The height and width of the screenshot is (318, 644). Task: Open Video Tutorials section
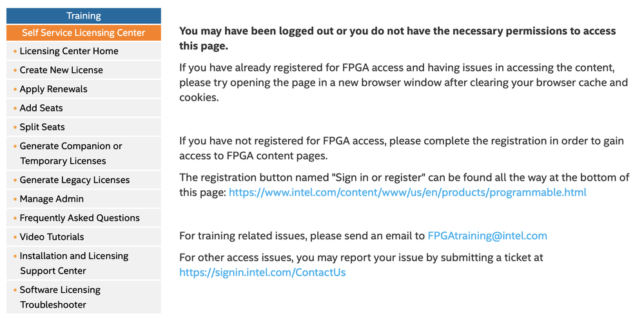(52, 237)
